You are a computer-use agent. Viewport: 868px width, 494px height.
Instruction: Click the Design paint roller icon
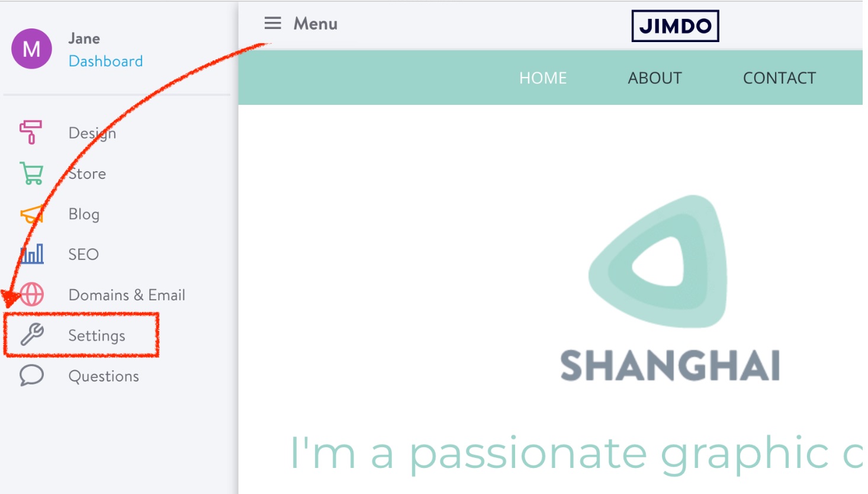coord(31,132)
